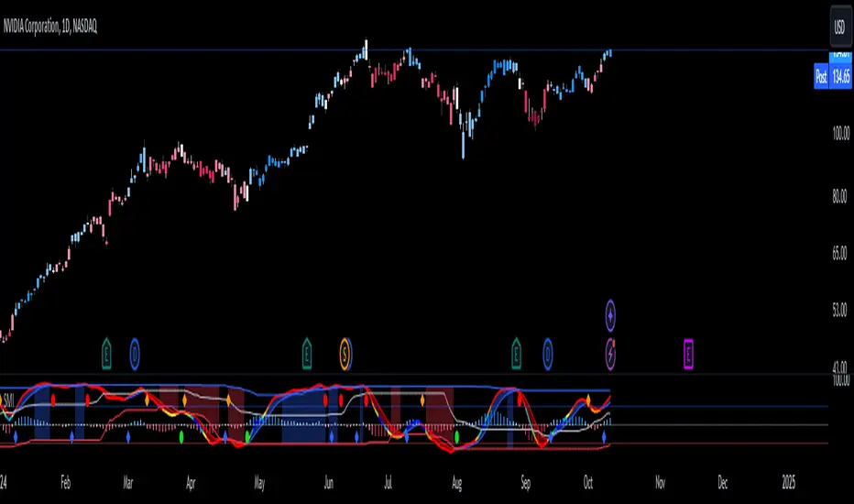Screen dimensions: 854x504
Task: Click the 100.00 price scale label
Action: (x=841, y=133)
